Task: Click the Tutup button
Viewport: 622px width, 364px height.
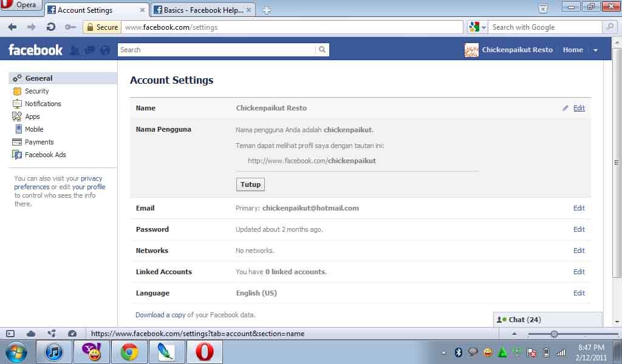Action: pos(250,184)
